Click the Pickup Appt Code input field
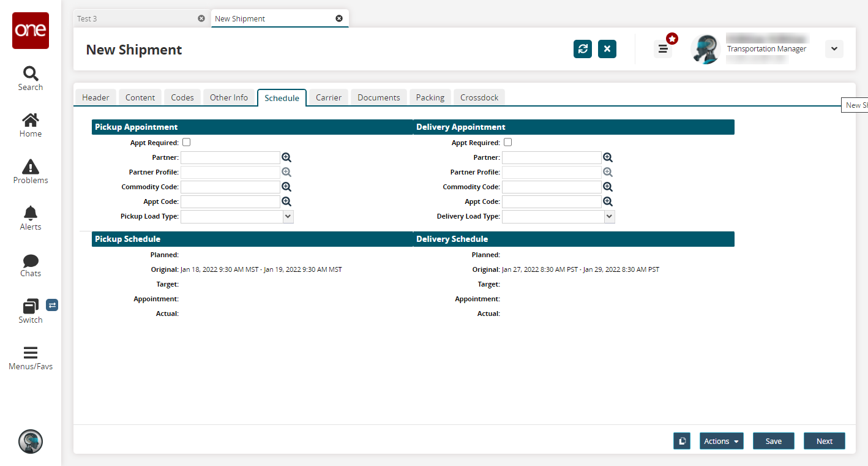Viewport: 868px width, 466px height. coord(230,201)
